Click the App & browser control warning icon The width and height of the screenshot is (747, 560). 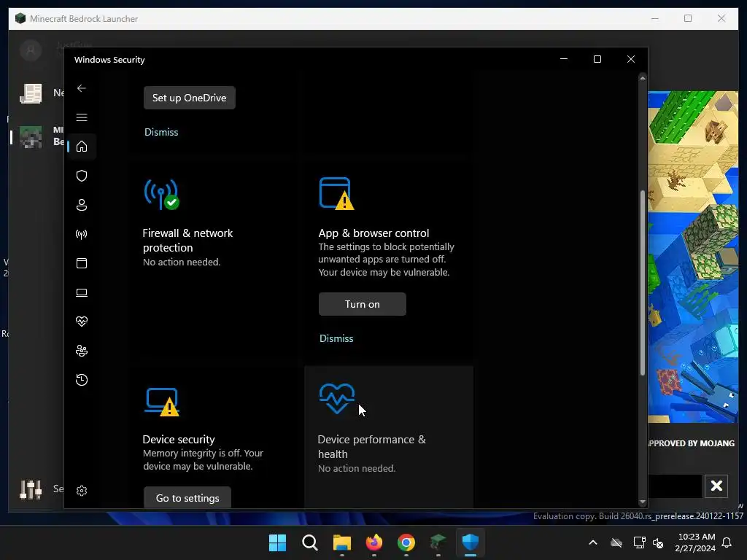[x=337, y=193]
